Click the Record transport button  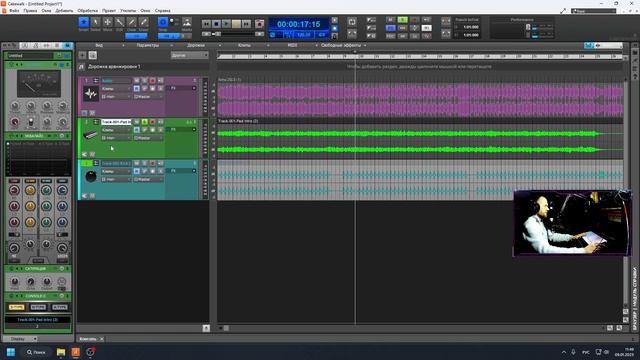click(259, 24)
